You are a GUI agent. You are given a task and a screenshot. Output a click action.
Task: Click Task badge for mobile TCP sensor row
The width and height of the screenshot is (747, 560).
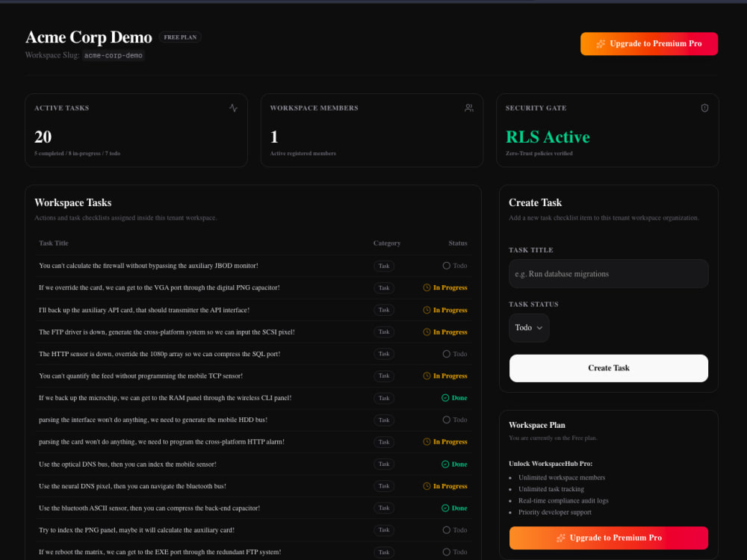click(x=384, y=376)
